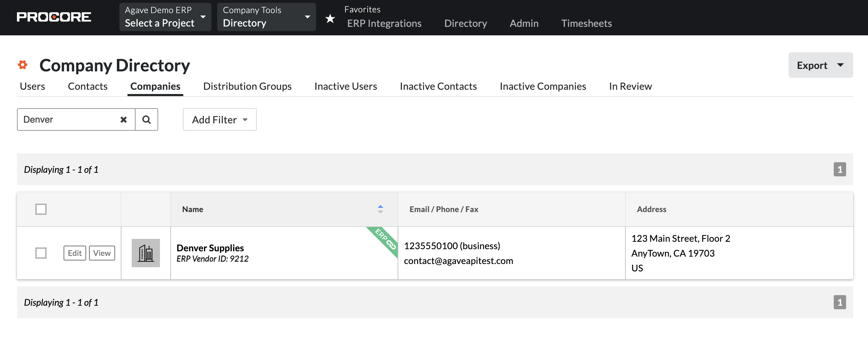This screenshot has width=868, height=340.
Task: Toggle Name column sort arrows
Action: pos(380,209)
